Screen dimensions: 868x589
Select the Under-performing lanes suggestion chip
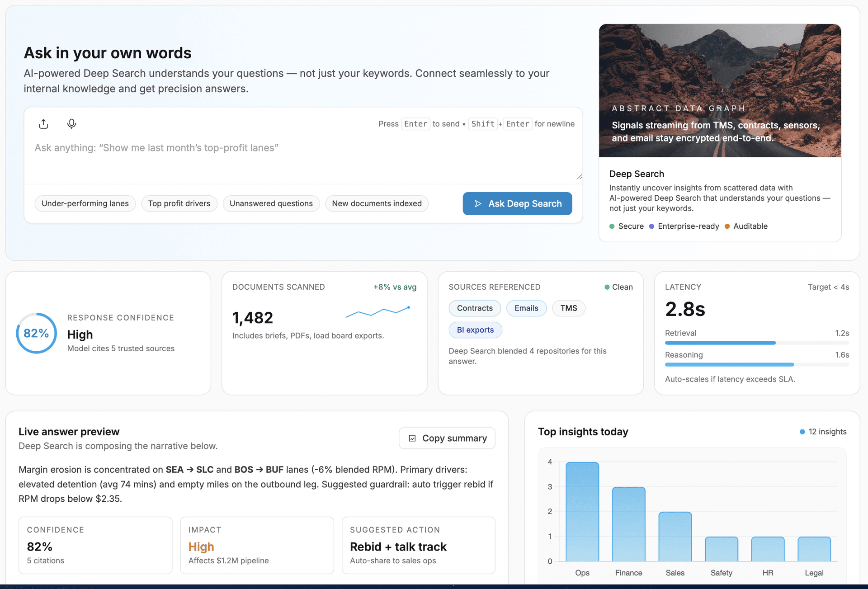click(85, 203)
